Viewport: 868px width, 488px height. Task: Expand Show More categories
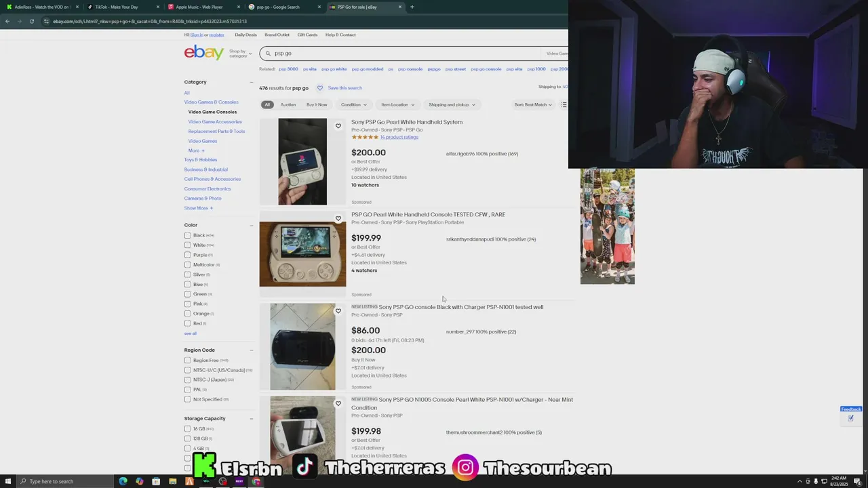pos(198,208)
